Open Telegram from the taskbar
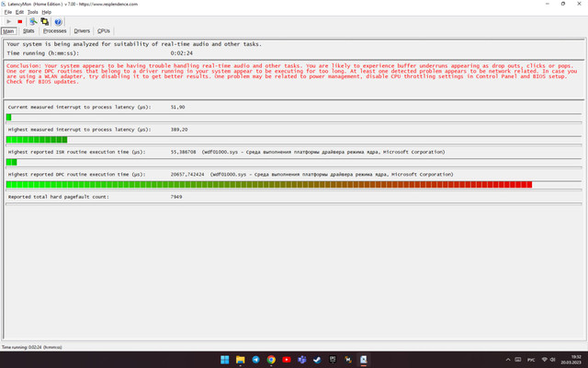Screen dimensions: 588x368 pyautogui.click(x=255, y=360)
